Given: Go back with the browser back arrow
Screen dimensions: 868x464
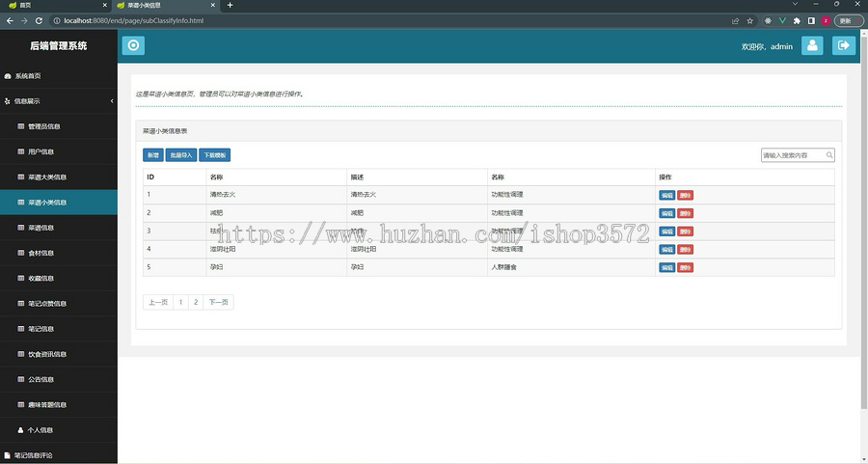Looking at the screenshot, I should coord(10,20).
